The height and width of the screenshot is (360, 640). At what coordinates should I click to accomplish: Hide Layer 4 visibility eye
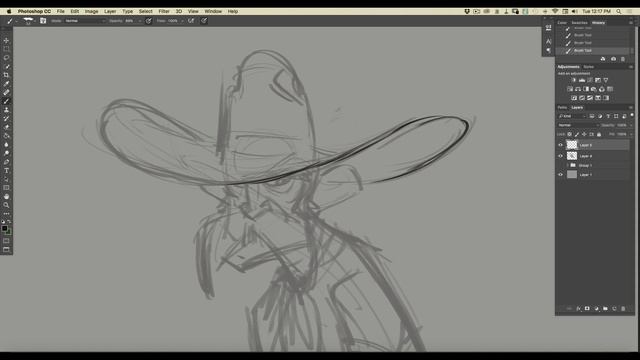[560, 156]
